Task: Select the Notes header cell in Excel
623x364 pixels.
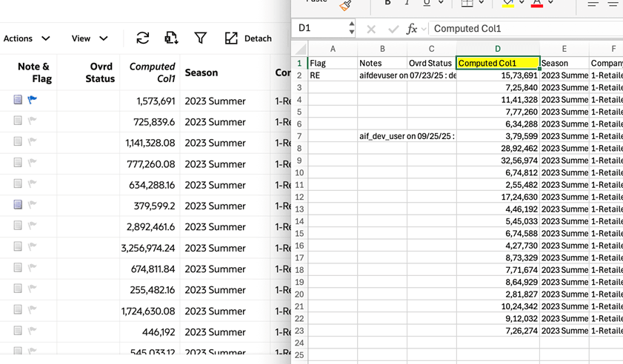Action: pyautogui.click(x=382, y=63)
